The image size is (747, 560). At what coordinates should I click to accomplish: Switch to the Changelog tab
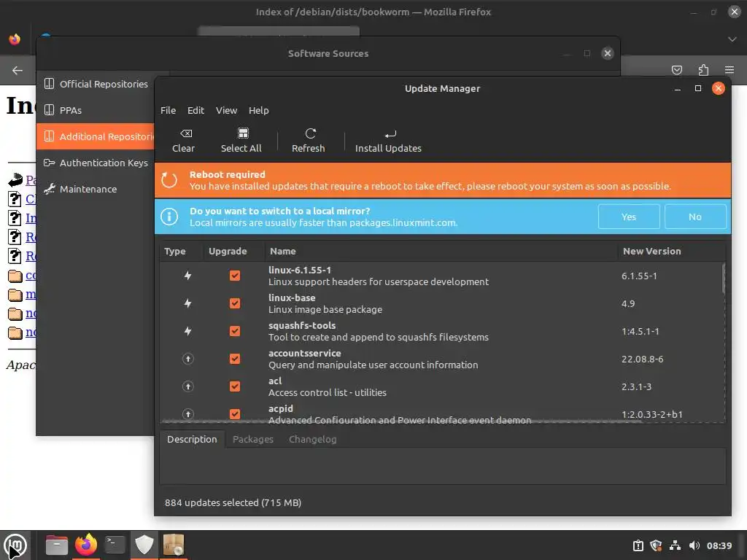(312, 439)
